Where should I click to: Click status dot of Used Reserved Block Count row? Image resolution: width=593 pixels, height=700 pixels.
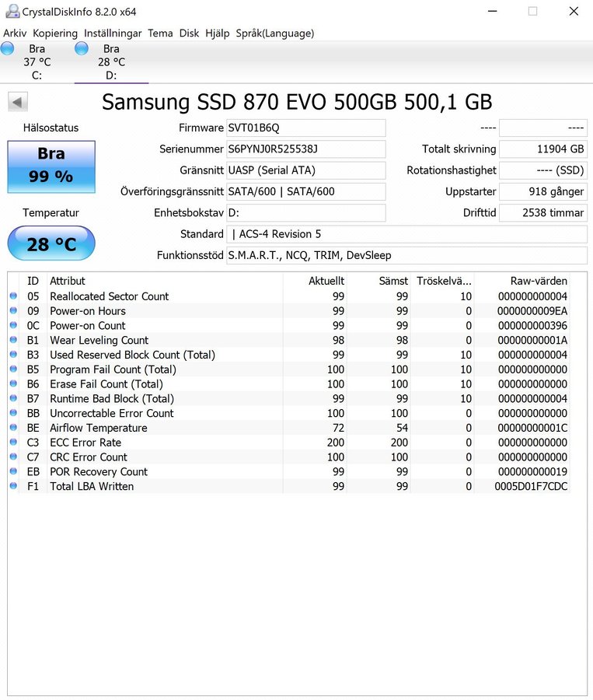13,354
